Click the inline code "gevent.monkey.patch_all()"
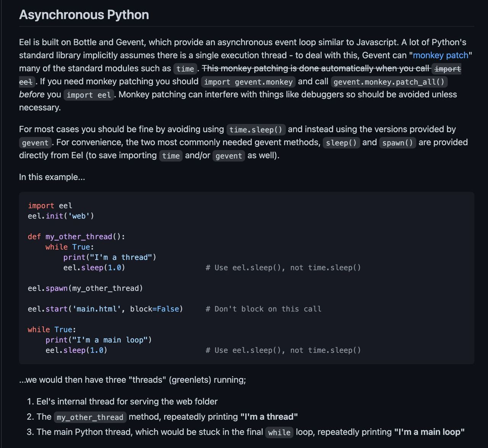The height and width of the screenshot is (448, 488). tap(389, 82)
